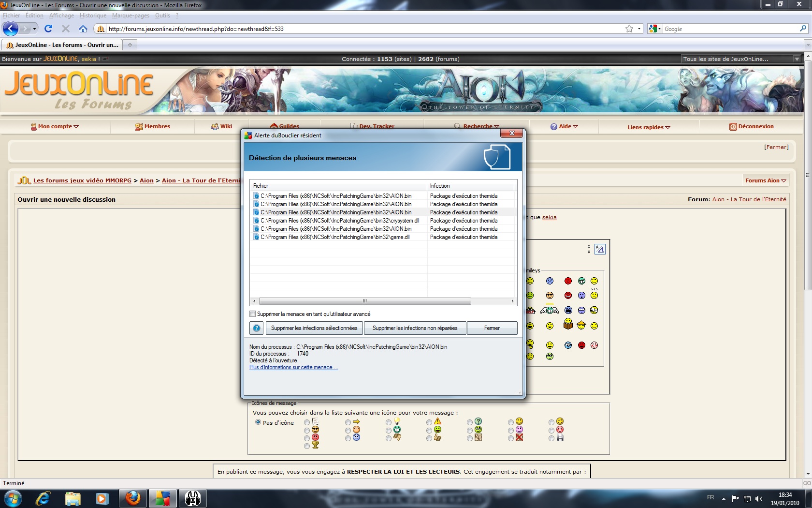Click 'Supprimer les infections non réparées' button
Screen dimensions: 812x508
[415, 328]
